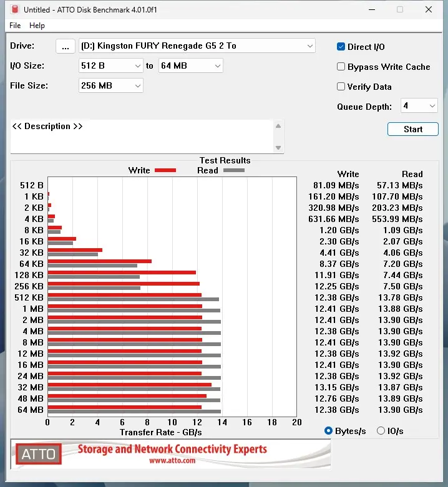
Task: Select the Bytes/s radio button
Action: (328, 431)
